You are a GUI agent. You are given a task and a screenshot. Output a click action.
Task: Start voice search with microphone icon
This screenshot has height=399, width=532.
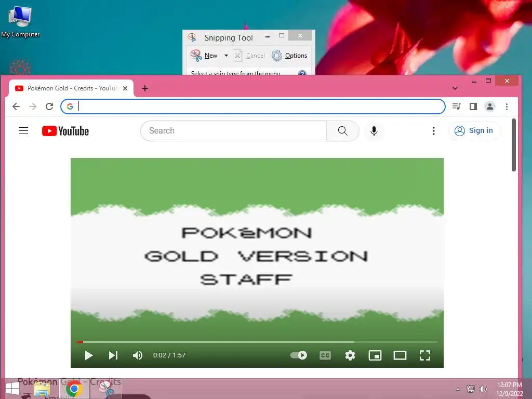374,130
